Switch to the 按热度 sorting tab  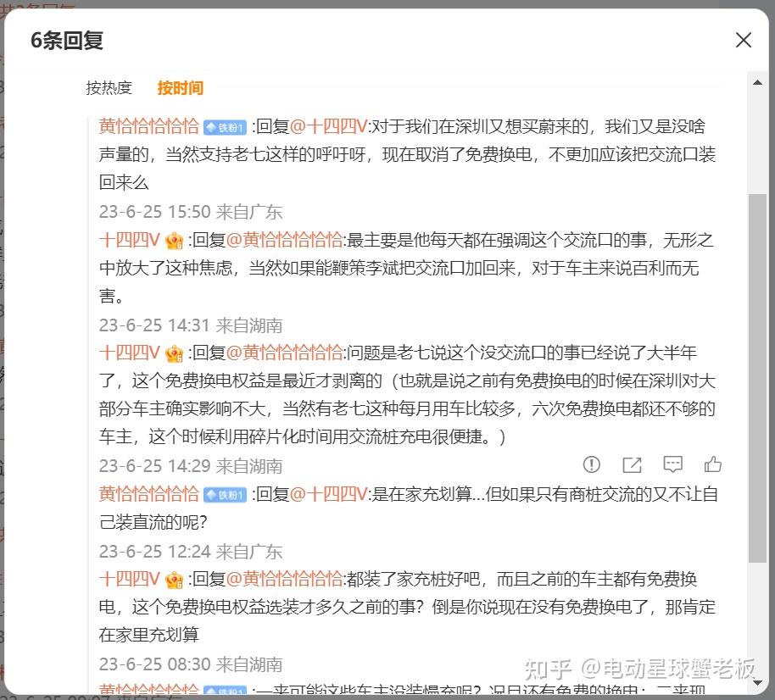pos(109,87)
